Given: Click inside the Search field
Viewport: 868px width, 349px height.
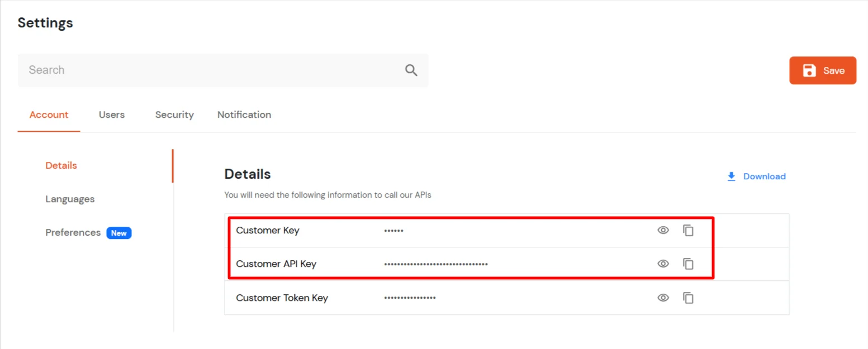Looking at the screenshot, I should point(168,70).
